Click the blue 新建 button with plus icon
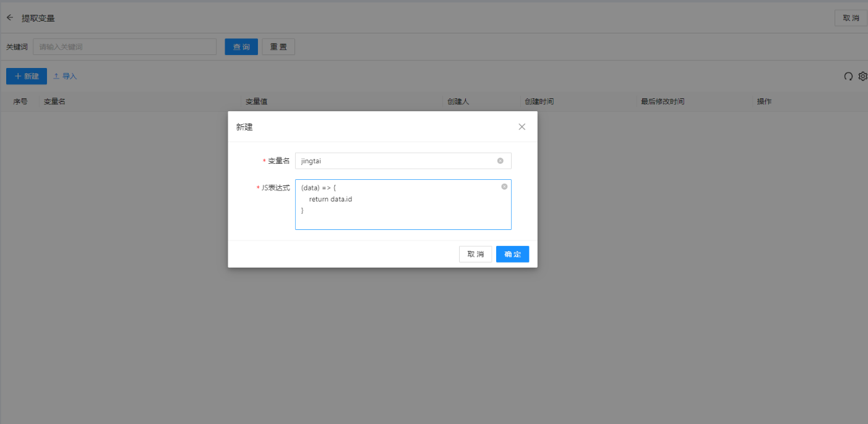Image resolution: width=868 pixels, height=424 pixels. click(x=27, y=77)
